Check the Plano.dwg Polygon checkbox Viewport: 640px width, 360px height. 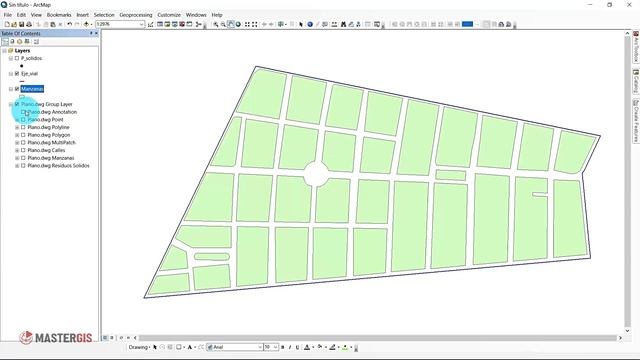[23, 135]
